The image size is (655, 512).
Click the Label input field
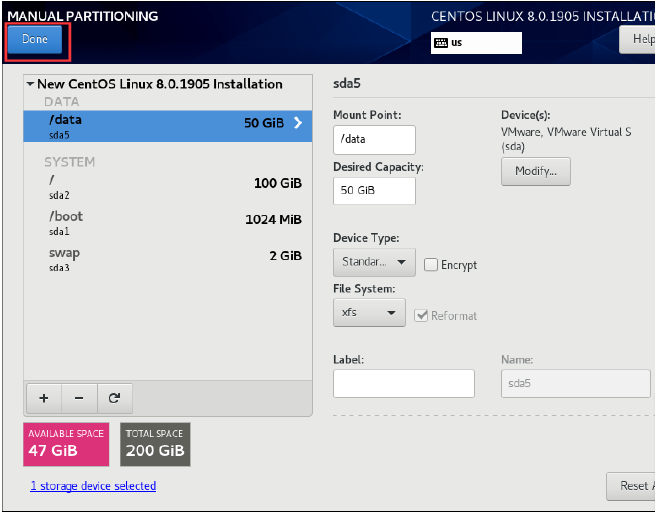coord(404,383)
